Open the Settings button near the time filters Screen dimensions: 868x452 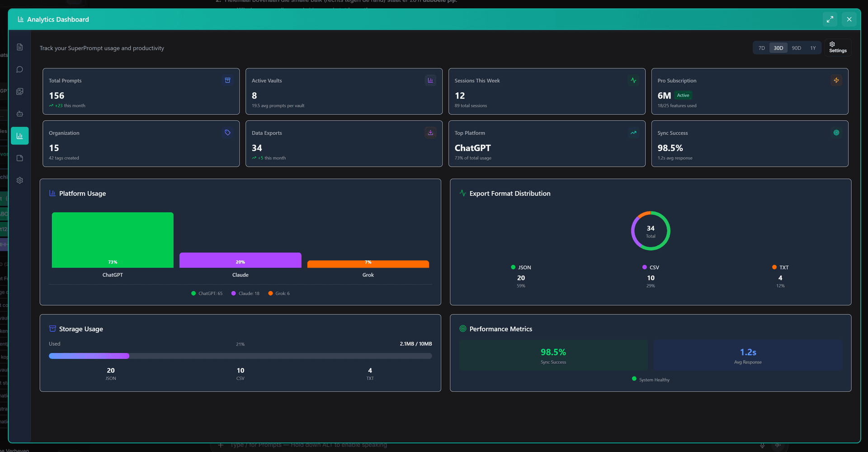[x=837, y=47]
